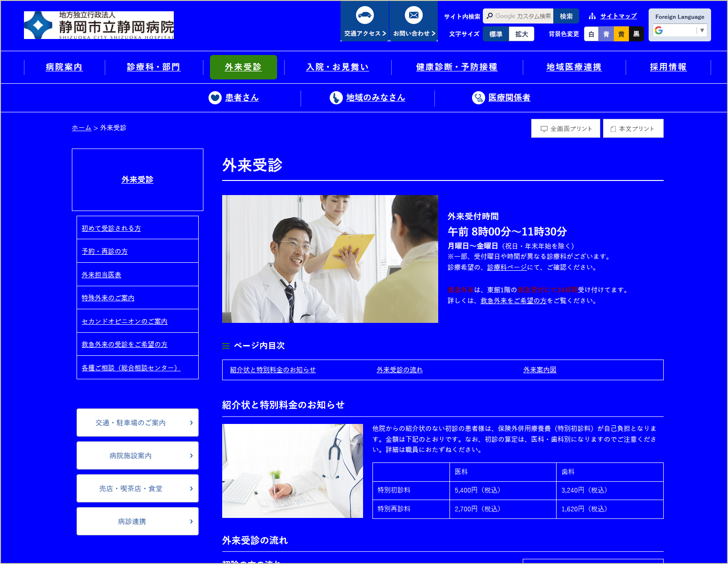Go to 医療関係者 section
Screen dimensions: 728x564
[x=510, y=97]
